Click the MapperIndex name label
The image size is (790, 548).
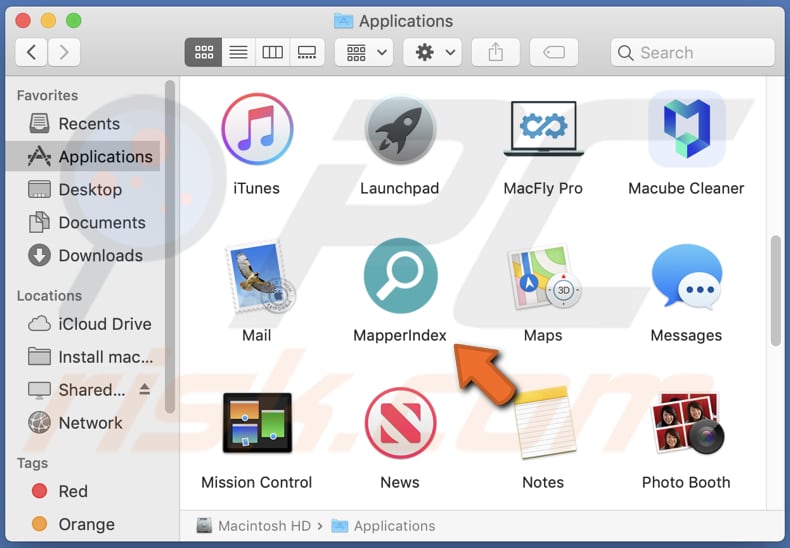point(400,335)
